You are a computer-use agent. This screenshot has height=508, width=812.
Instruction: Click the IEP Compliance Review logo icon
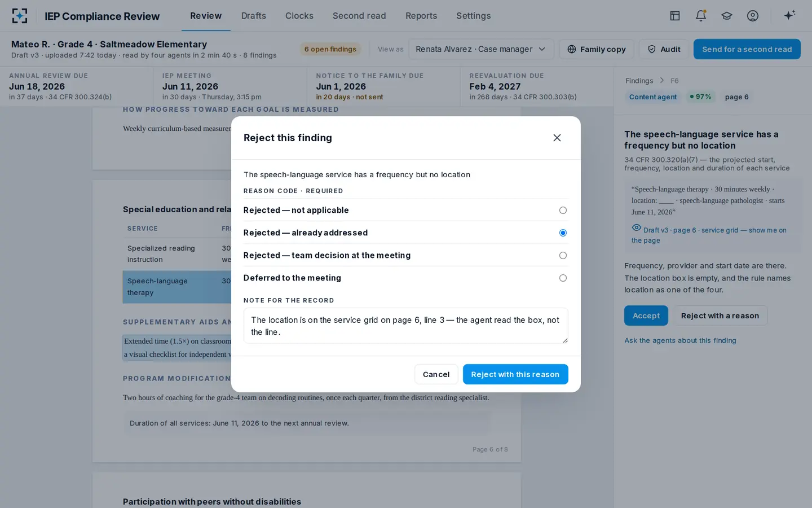tap(19, 16)
